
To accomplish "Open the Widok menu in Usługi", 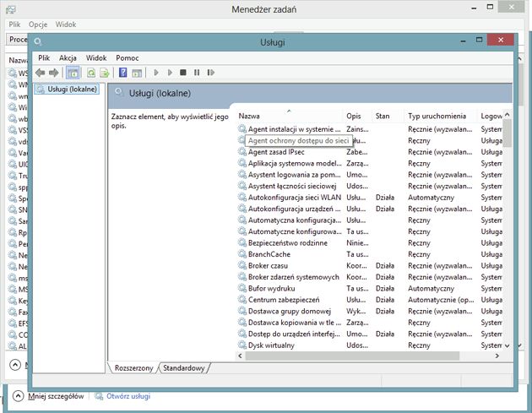I will (x=96, y=58).
